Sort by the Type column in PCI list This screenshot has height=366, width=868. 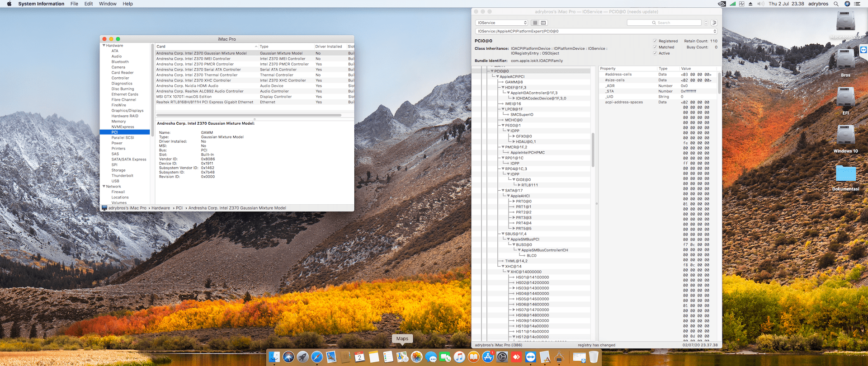tap(287, 47)
